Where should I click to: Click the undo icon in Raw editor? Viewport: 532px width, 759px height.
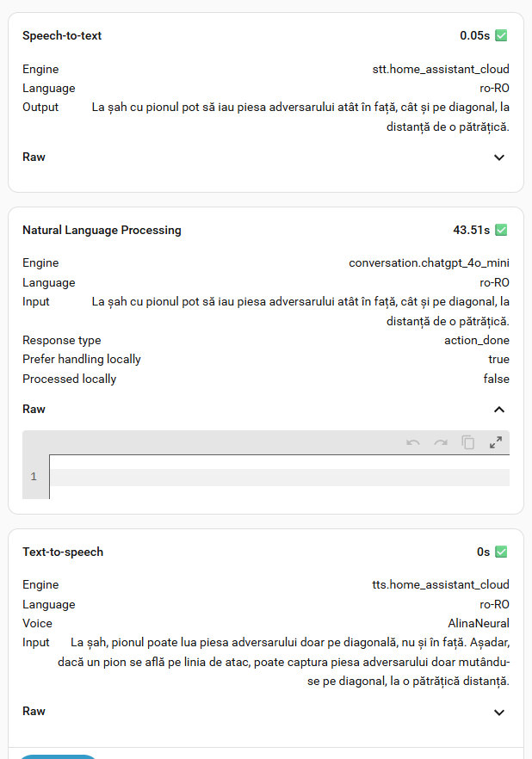(x=413, y=442)
